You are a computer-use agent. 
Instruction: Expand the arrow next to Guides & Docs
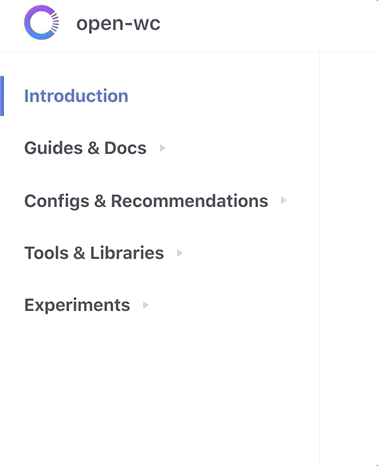point(163,148)
